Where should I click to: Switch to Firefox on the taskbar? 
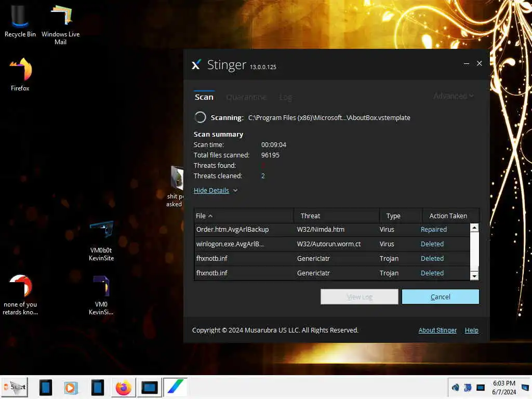[124, 388]
